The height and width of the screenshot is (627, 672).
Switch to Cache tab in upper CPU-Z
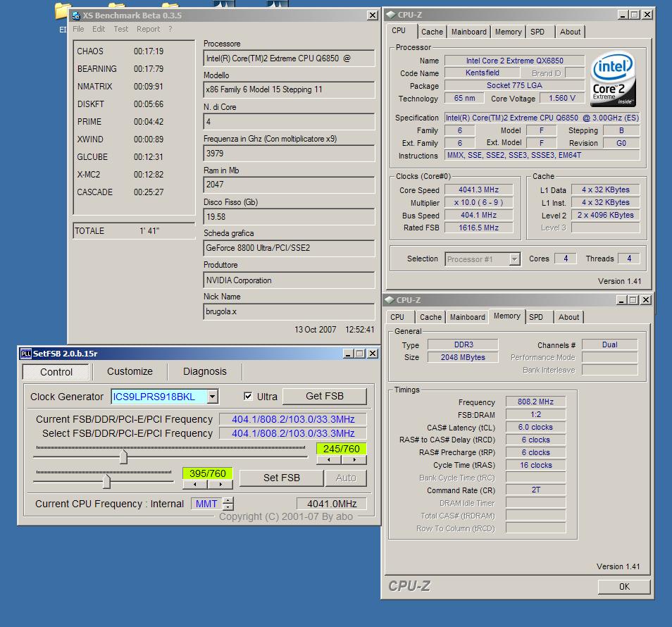tap(432, 32)
